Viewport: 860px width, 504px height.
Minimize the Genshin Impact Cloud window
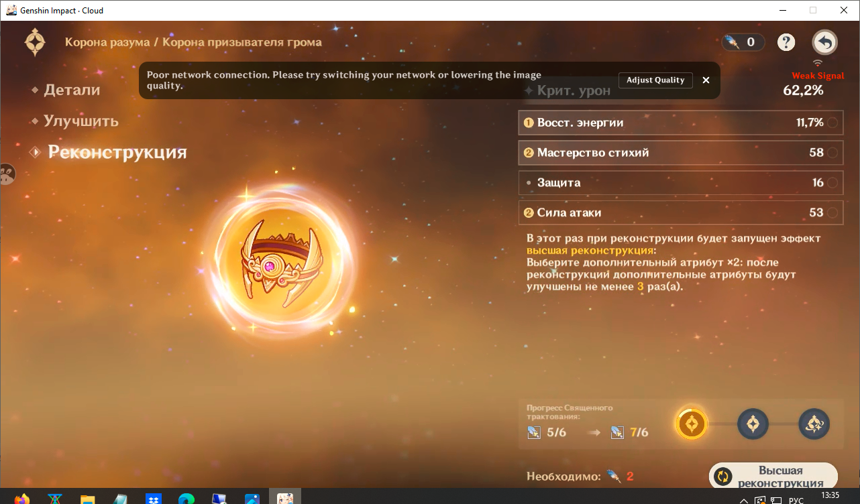tap(782, 10)
